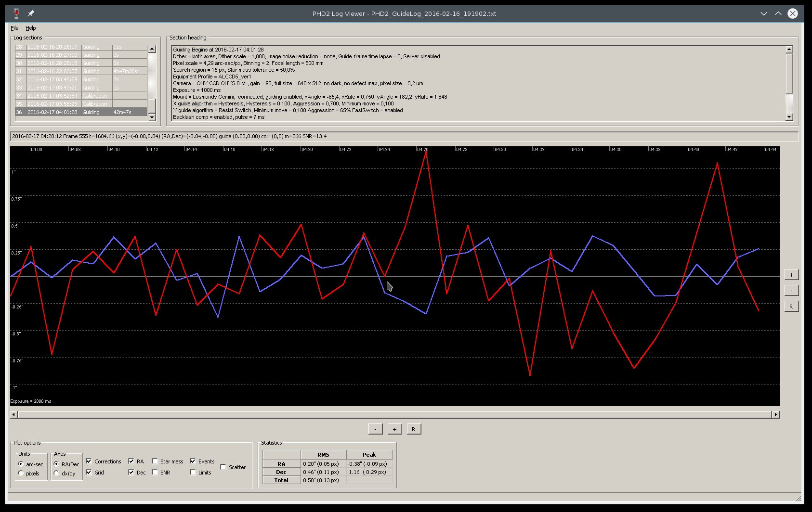Select log section 31 Guiding 4h47m38s
This screenshot has width=812, height=512.
(81, 71)
